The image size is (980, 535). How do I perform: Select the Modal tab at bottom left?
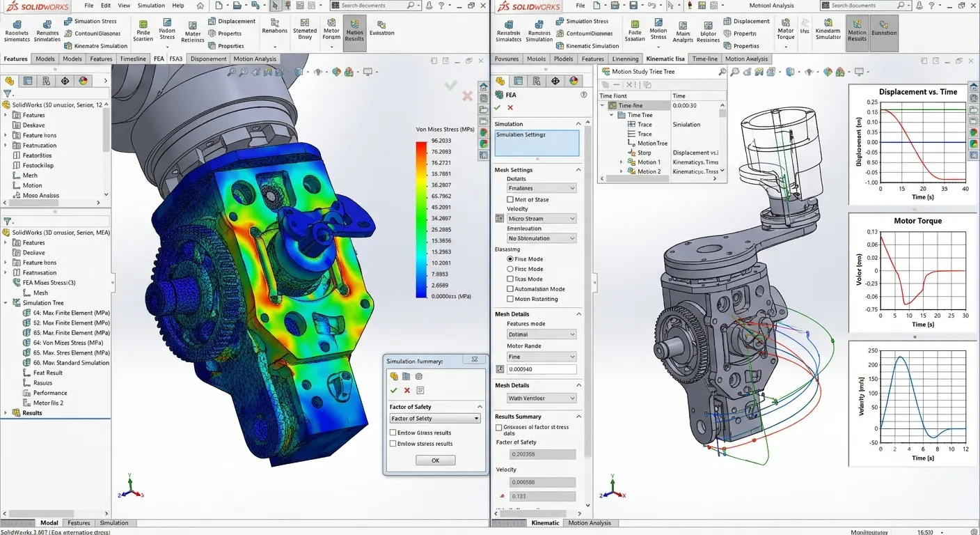49,522
